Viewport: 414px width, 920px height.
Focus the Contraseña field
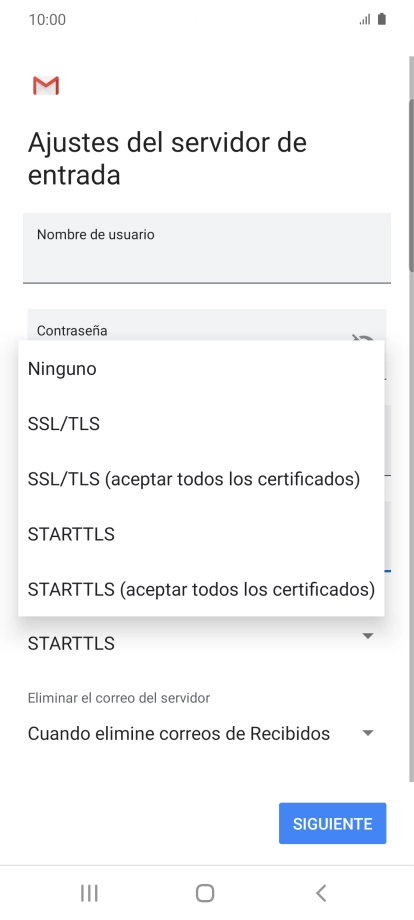click(x=207, y=325)
